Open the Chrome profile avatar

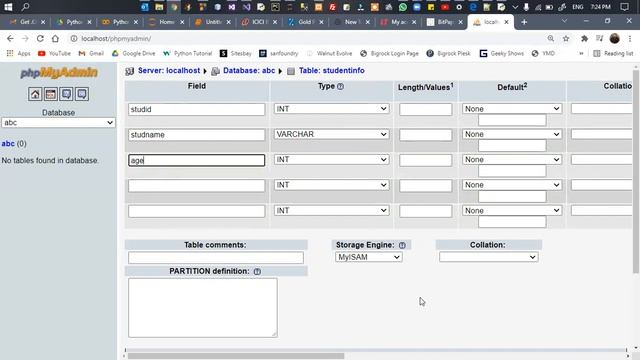point(614,38)
